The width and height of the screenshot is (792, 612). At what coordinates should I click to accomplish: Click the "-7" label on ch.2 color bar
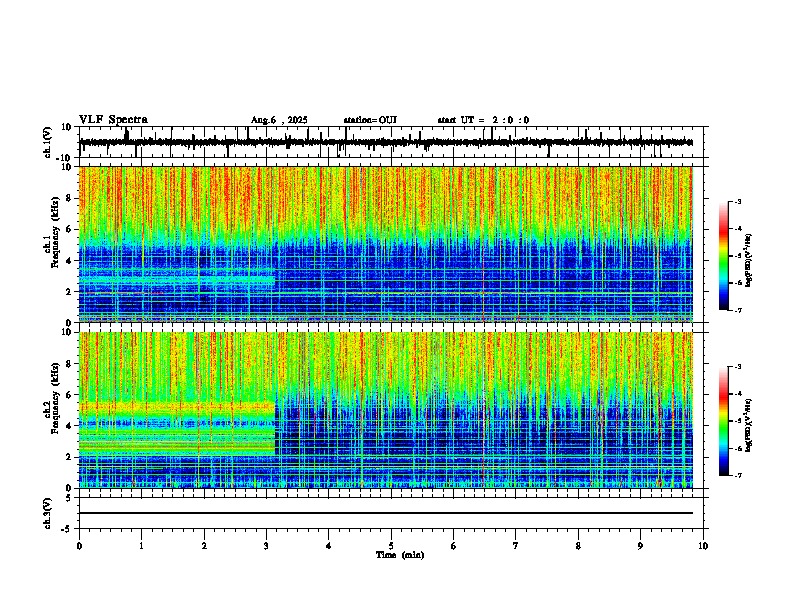point(737,476)
